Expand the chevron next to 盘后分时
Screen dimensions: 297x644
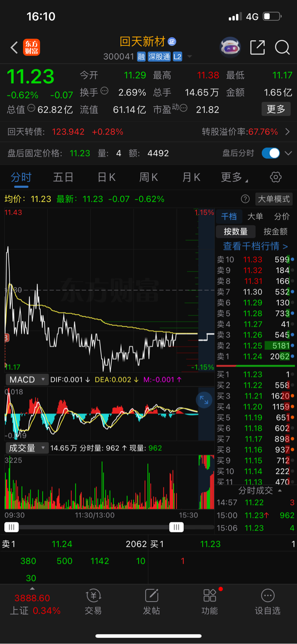[x=288, y=153]
